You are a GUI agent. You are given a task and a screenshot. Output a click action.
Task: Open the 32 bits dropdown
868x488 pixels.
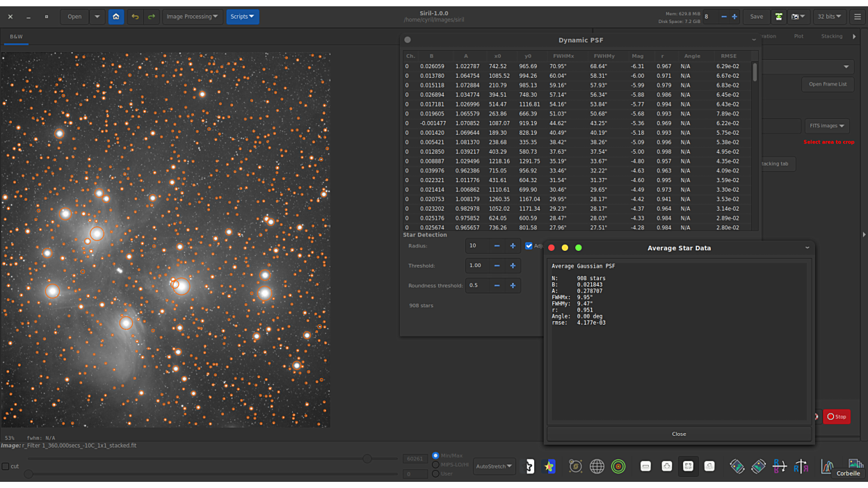829,17
